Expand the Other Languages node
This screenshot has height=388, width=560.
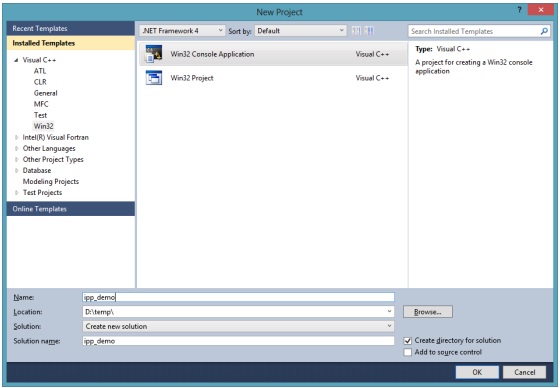tap(16, 148)
